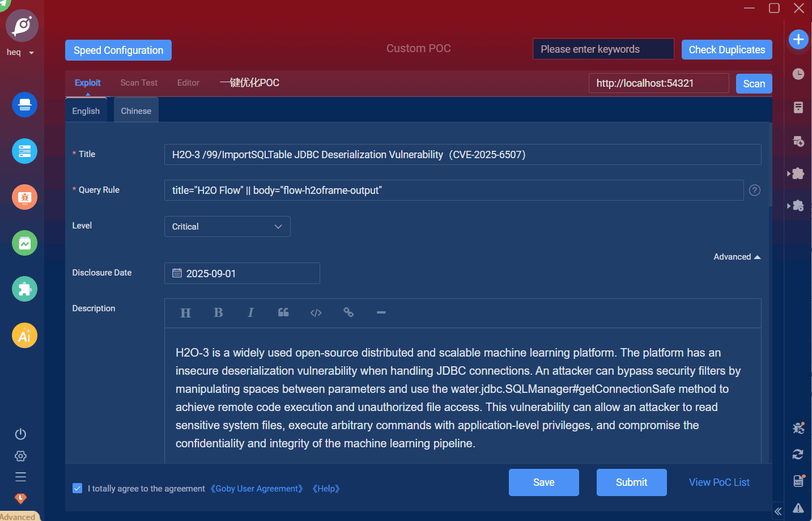This screenshot has height=521, width=812.
Task: Open the hamburger menu icon in the sidebar
Action: pos(20,477)
